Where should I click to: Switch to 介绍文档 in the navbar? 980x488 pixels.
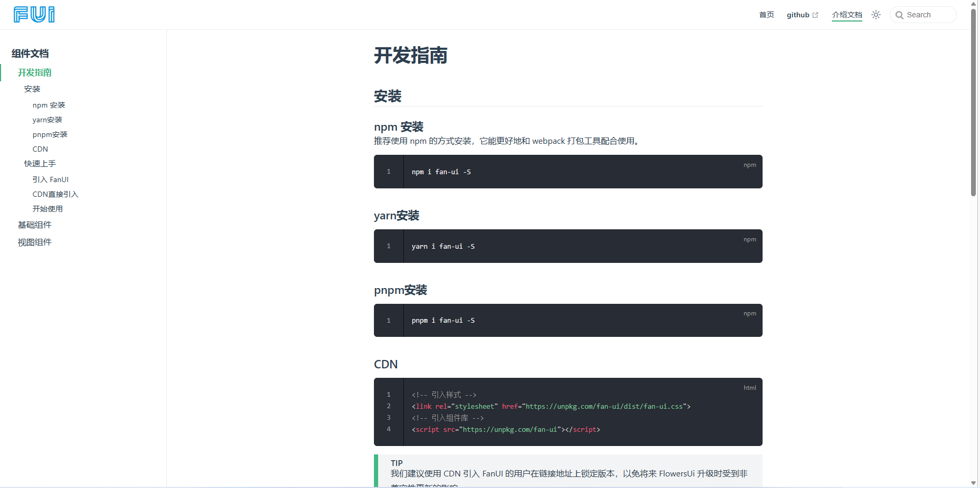click(x=847, y=15)
